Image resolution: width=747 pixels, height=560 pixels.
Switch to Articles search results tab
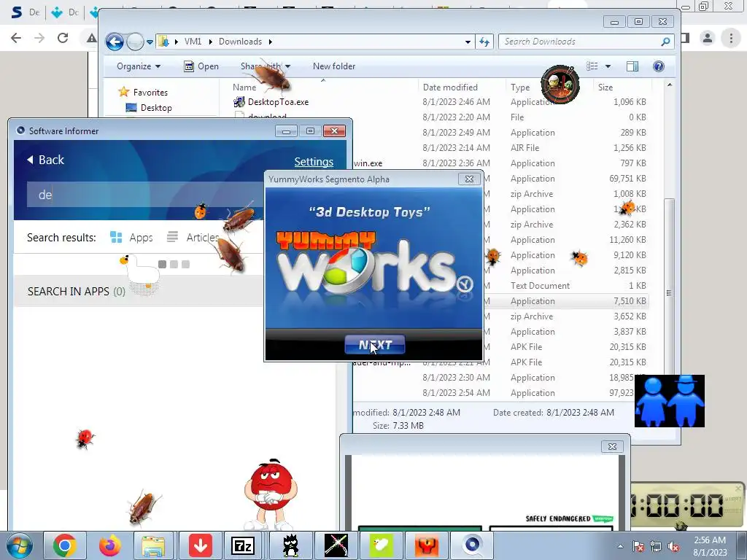(193, 237)
